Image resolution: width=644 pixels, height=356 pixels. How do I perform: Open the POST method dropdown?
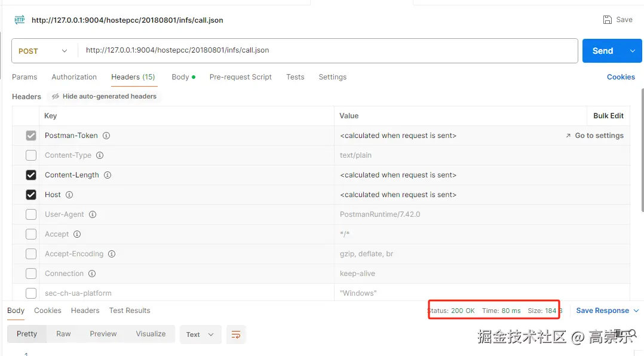[44, 51]
